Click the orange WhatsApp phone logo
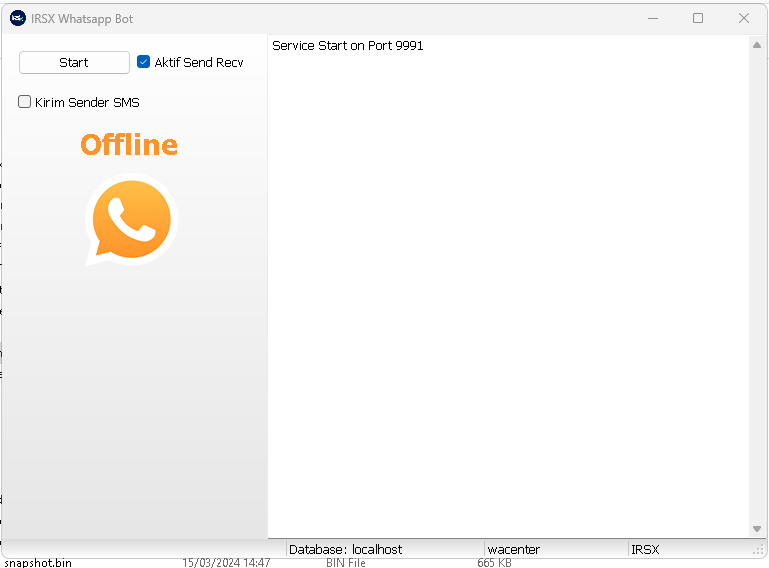Screen dimensions: 769x568 pos(131,219)
